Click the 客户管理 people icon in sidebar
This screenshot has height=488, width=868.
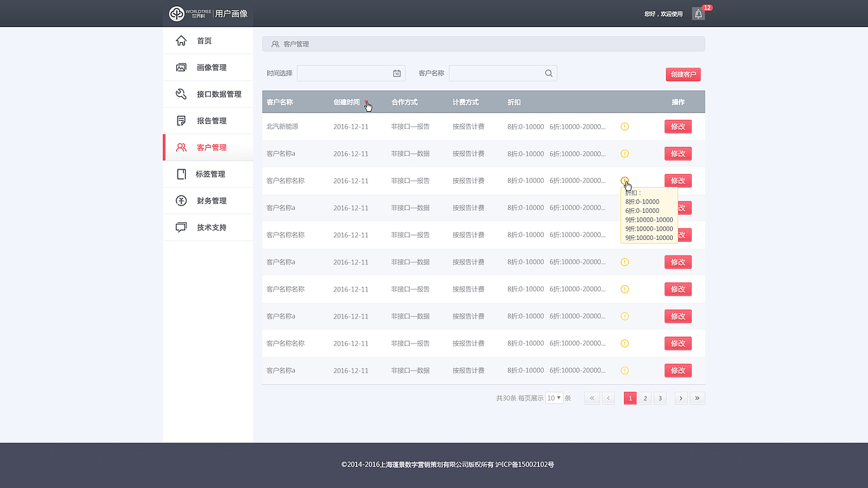(x=180, y=147)
